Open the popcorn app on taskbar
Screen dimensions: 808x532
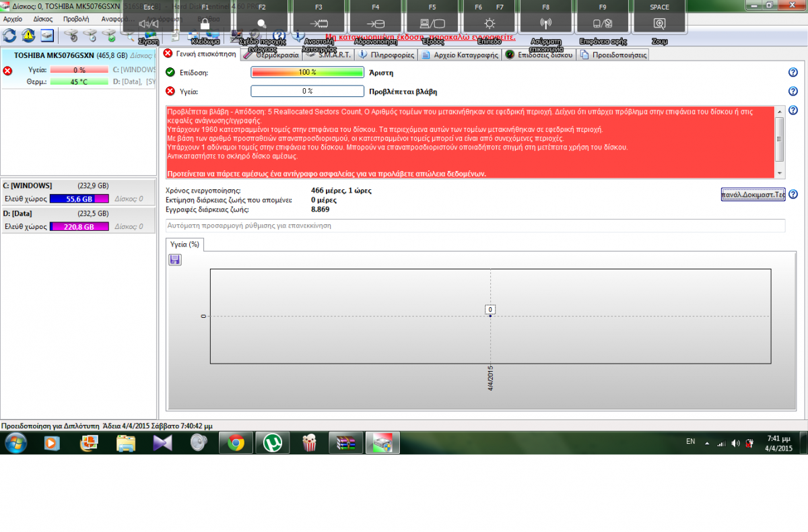pos(310,443)
